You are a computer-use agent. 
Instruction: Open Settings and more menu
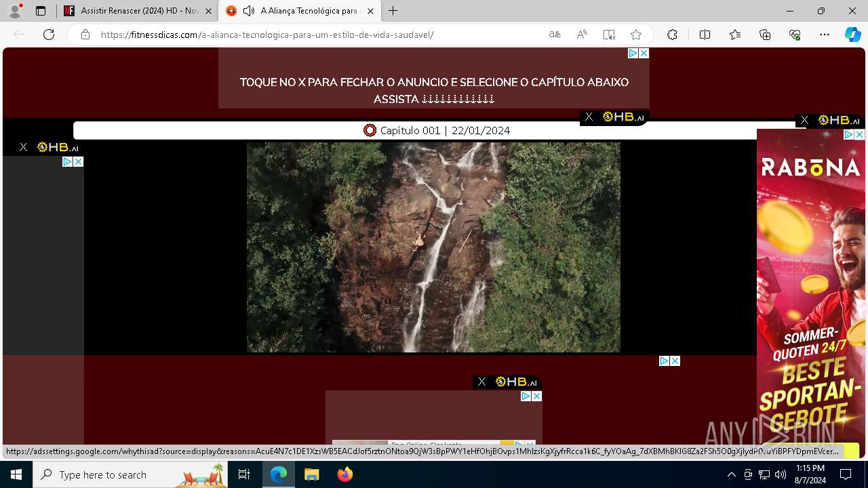pyautogui.click(x=825, y=35)
